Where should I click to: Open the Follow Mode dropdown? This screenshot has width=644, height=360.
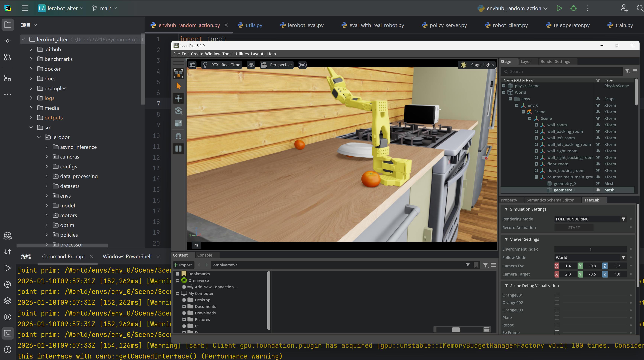coord(590,258)
